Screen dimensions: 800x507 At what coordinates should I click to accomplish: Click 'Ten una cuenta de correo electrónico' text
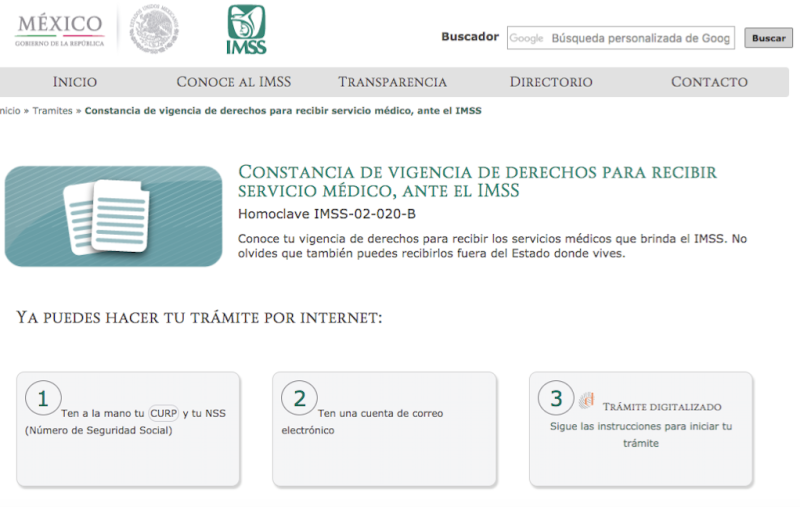coord(362,422)
